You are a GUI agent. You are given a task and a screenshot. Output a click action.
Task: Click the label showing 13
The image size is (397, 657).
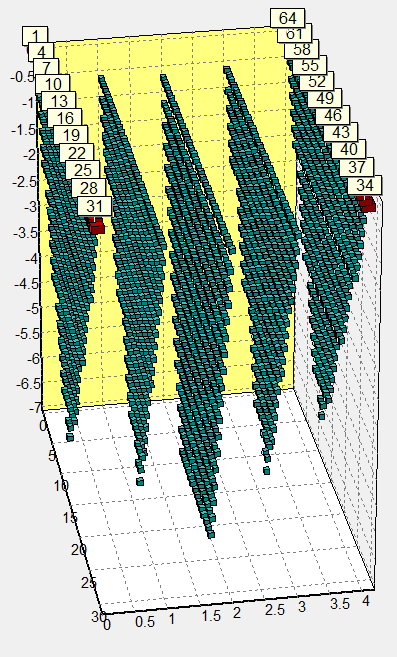(59, 101)
